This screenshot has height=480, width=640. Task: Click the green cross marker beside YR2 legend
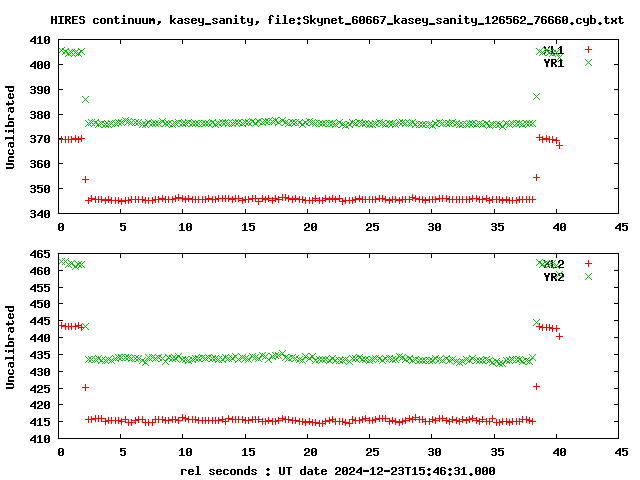click(588, 276)
